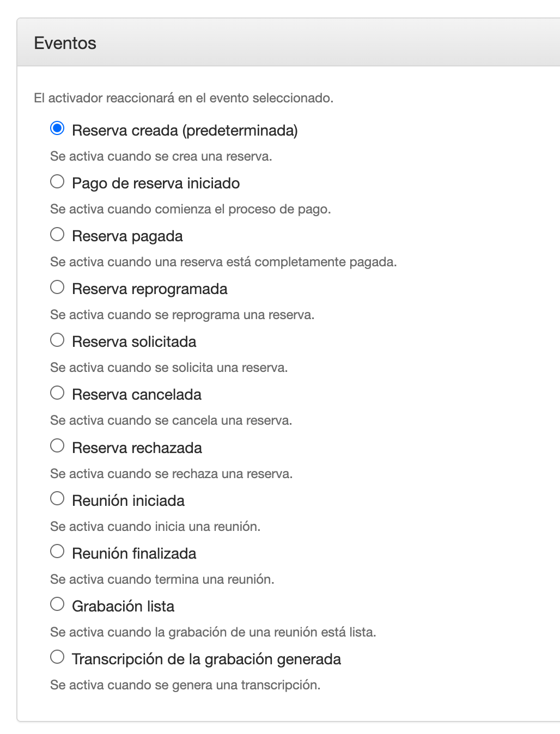Select the 'Reserva rechazada' radio button
The image size is (560, 734).
point(57,446)
